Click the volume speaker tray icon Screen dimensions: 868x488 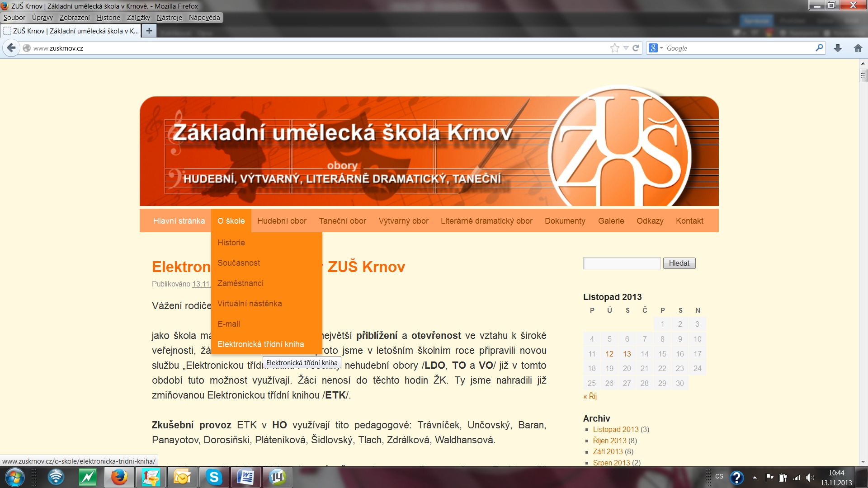click(810, 477)
